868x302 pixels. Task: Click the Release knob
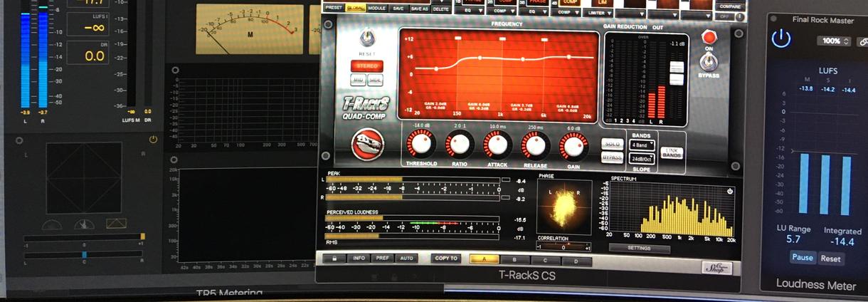(535, 145)
